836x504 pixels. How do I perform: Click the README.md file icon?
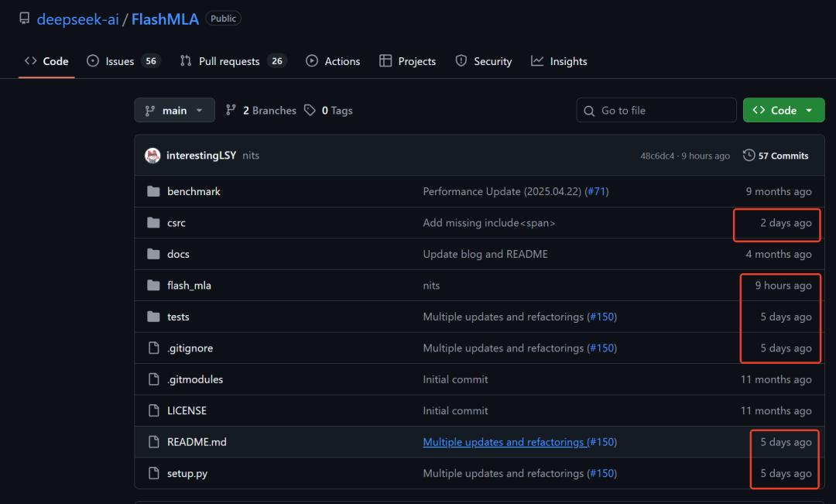(153, 442)
